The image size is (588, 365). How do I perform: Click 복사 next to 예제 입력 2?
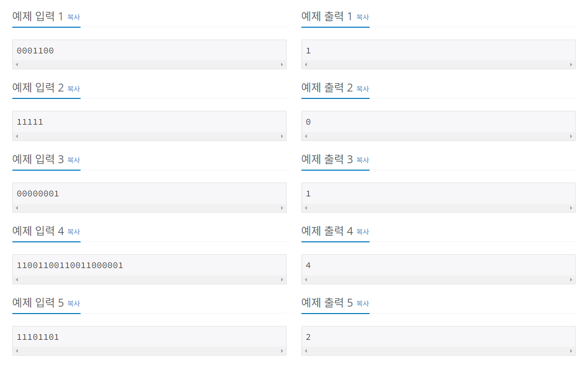click(74, 89)
